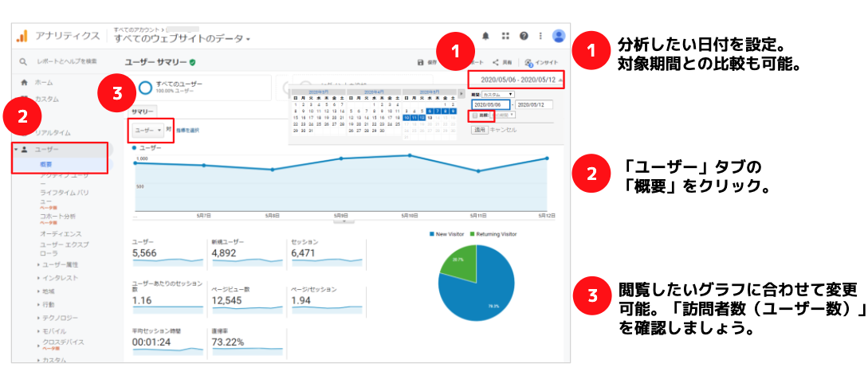This screenshot has width=868, height=387.
Task: Open the help question mark icon
Action: 523,36
